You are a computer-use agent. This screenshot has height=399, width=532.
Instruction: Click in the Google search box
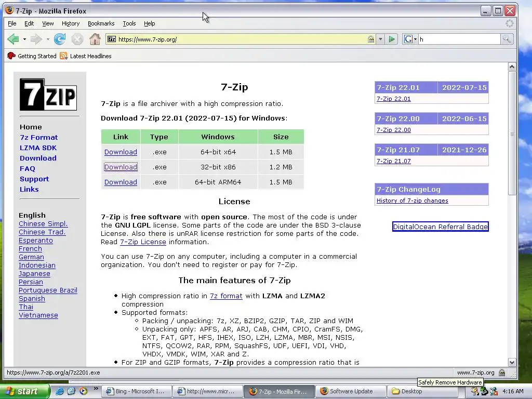pyautogui.click(x=459, y=39)
